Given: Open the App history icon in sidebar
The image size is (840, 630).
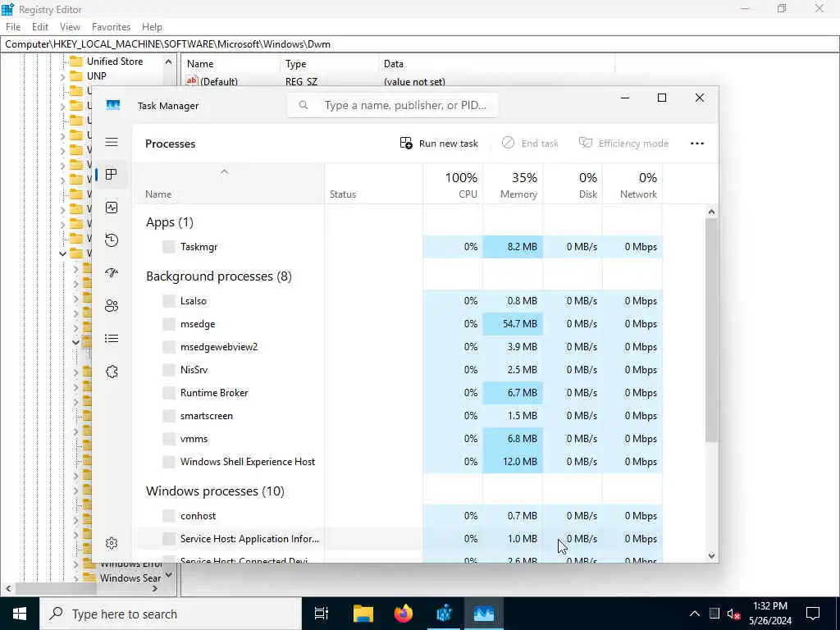Looking at the screenshot, I should (x=112, y=240).
